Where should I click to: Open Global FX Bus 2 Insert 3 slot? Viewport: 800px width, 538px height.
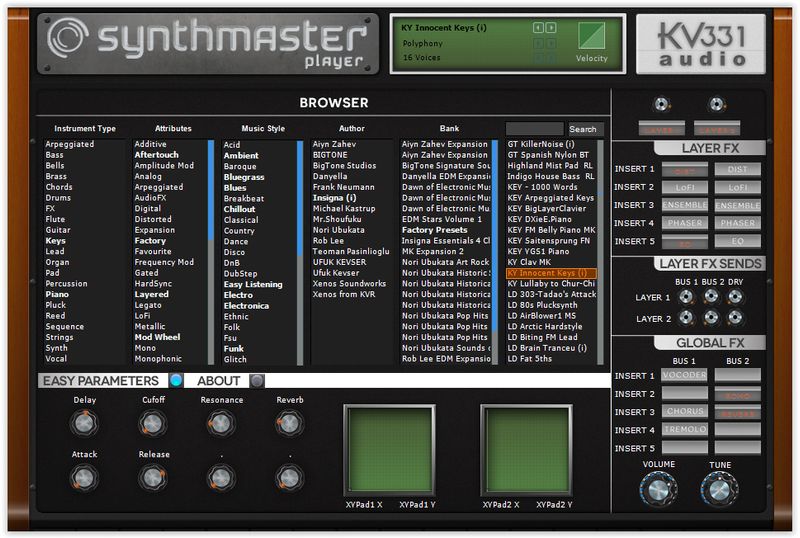[738, 411]
